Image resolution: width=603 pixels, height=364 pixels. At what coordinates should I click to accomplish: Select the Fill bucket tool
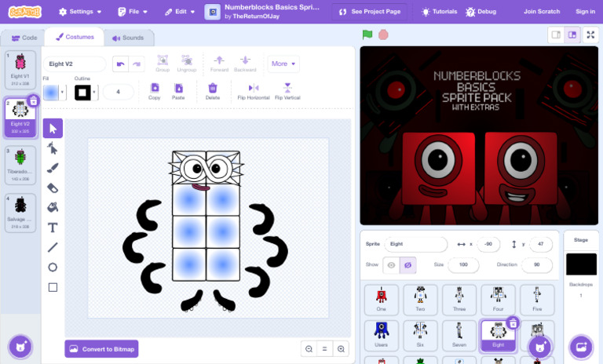[x=53, y=208]
